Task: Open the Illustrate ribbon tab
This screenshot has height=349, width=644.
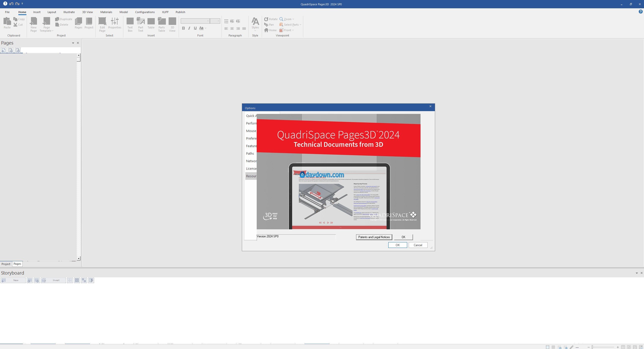Action: (x=69, y=12)
